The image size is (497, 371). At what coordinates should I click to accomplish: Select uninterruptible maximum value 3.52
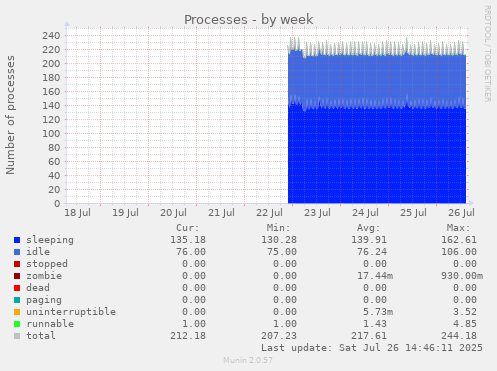[465, 312]
